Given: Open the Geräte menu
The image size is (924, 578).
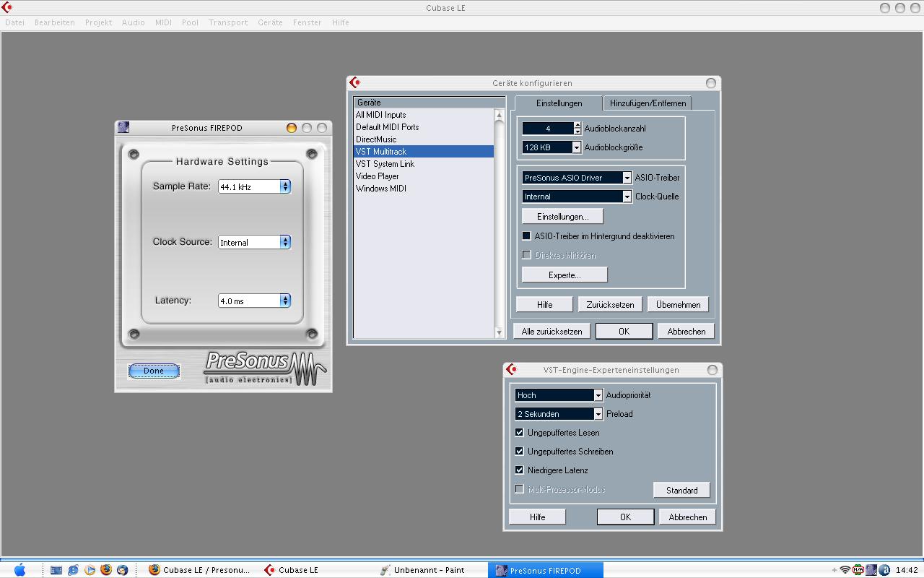Looking at the screenshot, I should [x=270, y=22].
